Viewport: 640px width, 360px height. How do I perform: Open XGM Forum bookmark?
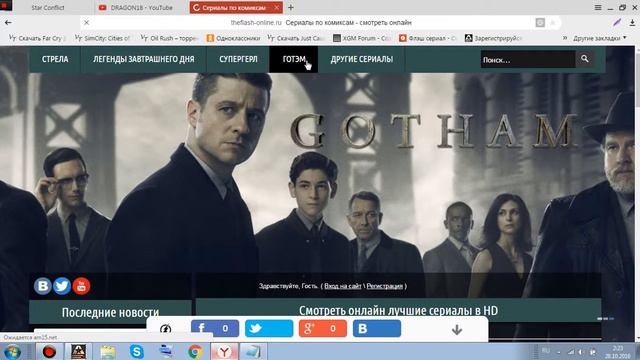pyautogui.click(x=362, y=38)
